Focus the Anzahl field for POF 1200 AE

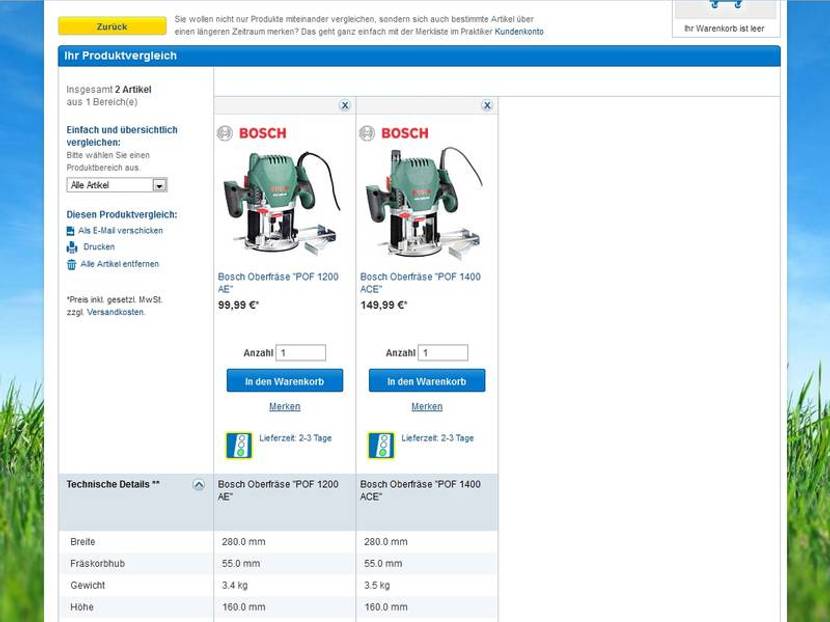(301, 353)
